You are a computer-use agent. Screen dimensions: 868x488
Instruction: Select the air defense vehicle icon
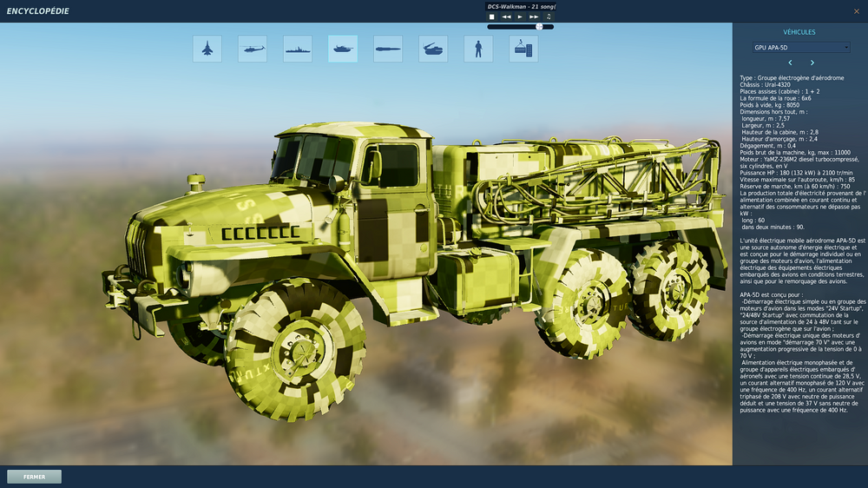433,49
